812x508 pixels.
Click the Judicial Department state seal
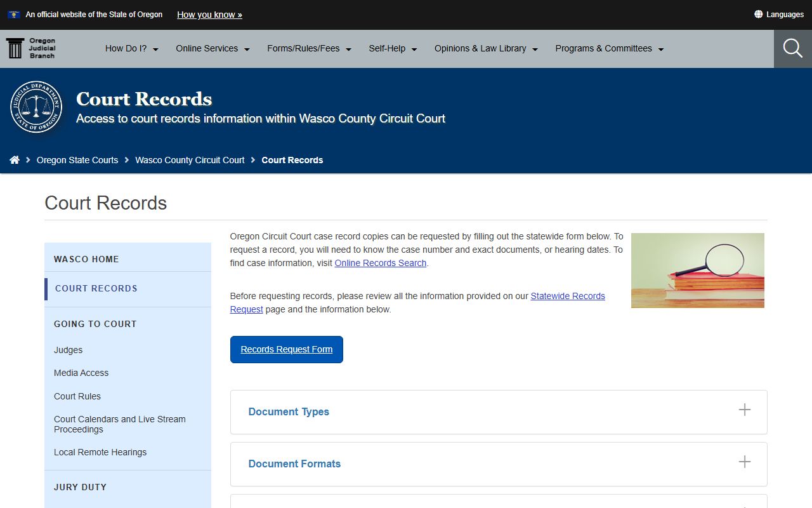point(36,107)
